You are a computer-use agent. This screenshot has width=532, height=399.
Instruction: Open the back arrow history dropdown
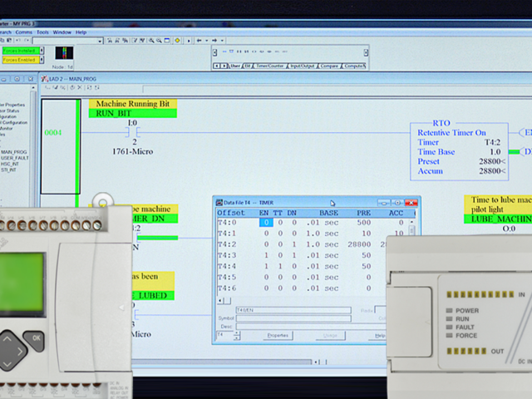click(207, 41)
